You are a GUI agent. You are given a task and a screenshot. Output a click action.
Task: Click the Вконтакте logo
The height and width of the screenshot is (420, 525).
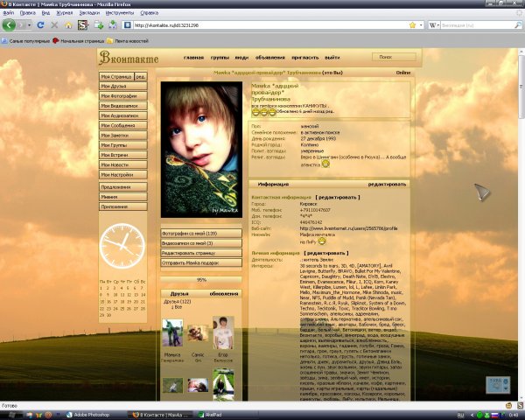[x=129, y=58]
